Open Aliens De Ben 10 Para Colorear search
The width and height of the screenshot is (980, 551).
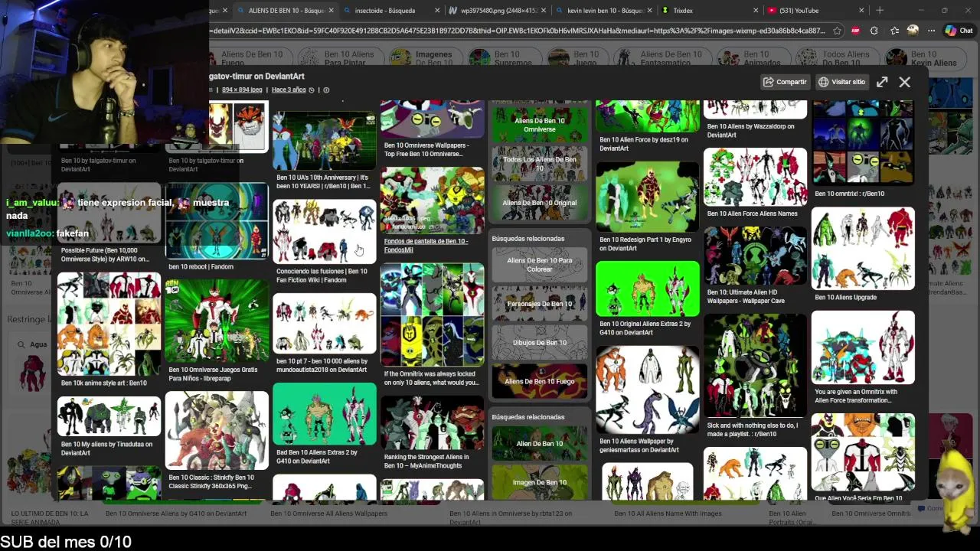[x=540, y=265]
